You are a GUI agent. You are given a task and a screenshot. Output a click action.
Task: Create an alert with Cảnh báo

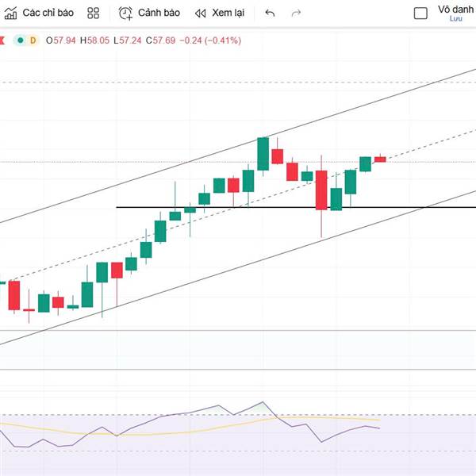(149, 13)
